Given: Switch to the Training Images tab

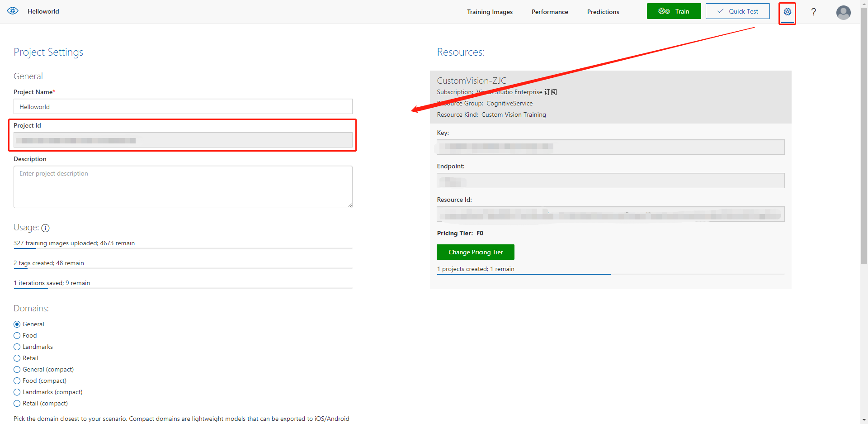Looking at the screenshot, I should [490, 12].
